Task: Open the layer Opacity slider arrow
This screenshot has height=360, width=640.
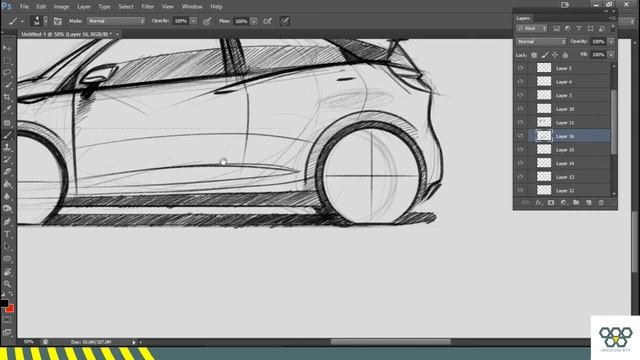Action: pos(611,42)
